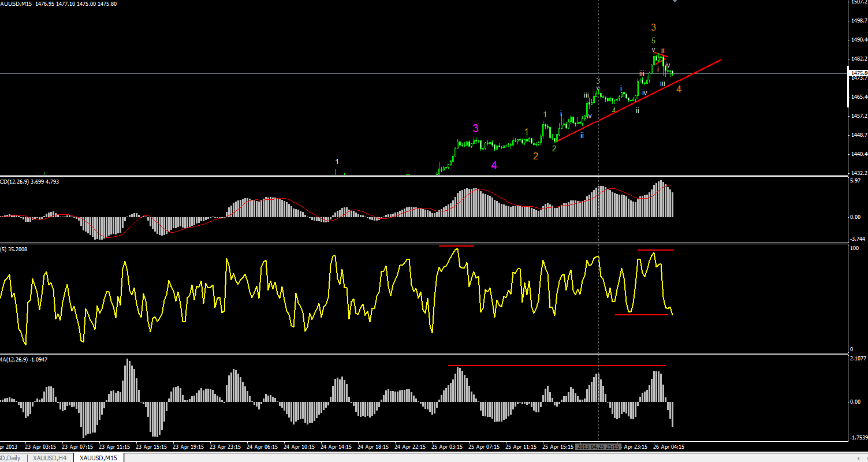Select the XAUUSD,M15 chart tab
Screen dimensions: 868x462
click(98, 458)
